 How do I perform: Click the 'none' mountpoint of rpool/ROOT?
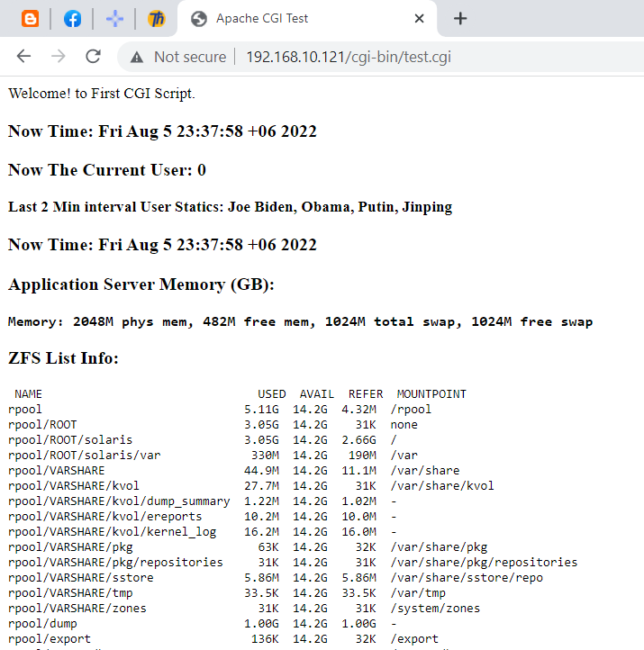click(404, 425)
